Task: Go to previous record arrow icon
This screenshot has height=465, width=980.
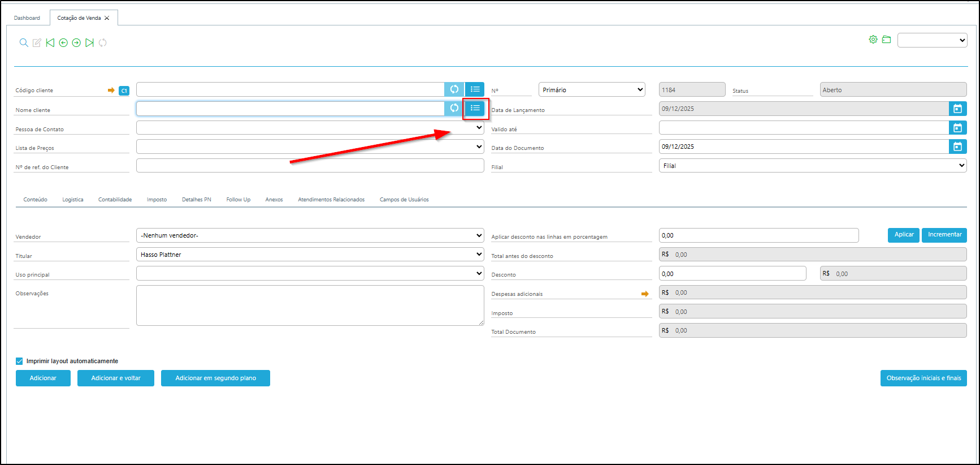Action: point(63,43)
